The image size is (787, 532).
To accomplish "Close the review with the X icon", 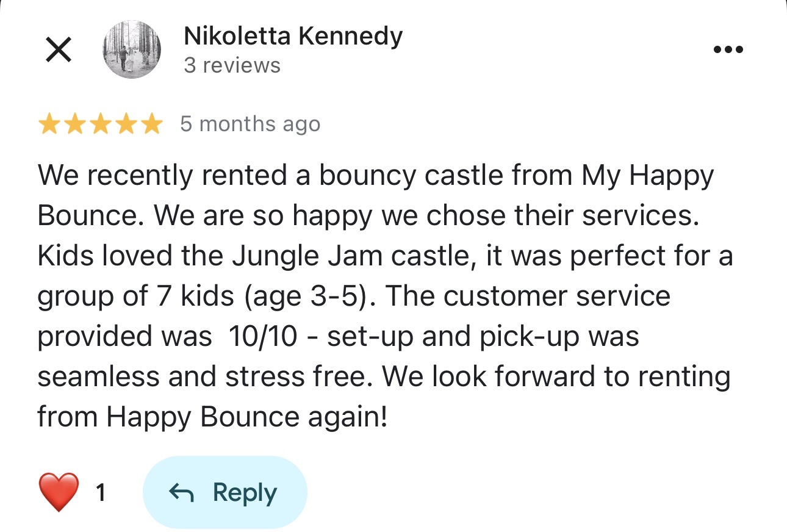I will tap(59, 50).
